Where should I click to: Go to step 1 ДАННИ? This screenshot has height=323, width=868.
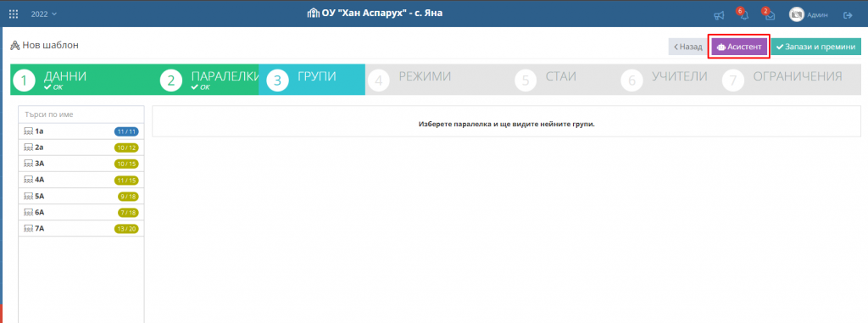tap(84, 80)
